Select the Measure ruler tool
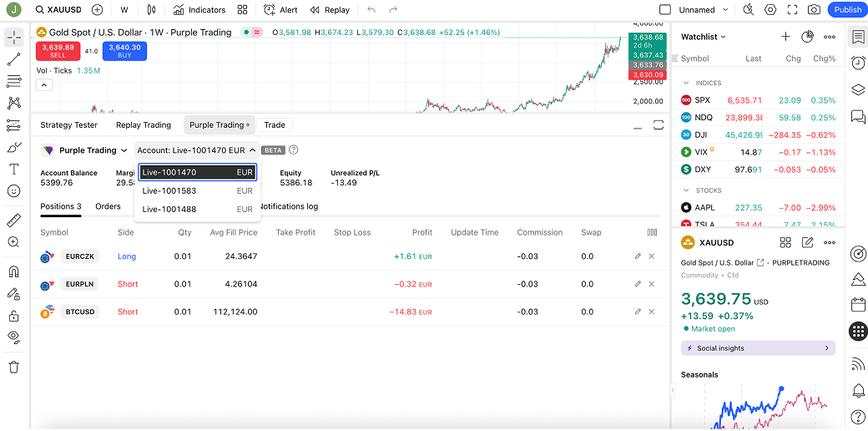The image size is (868, 431). click(x=13, y=221)
